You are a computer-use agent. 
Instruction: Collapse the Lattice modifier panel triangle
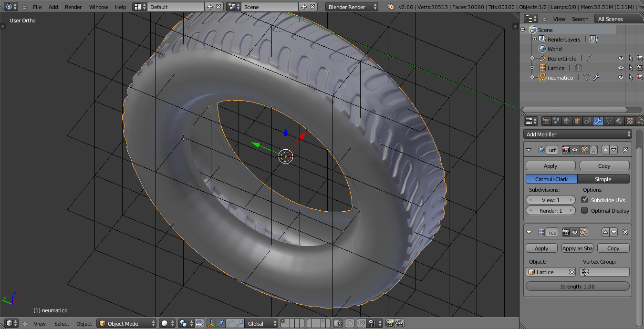click(529, 232)
